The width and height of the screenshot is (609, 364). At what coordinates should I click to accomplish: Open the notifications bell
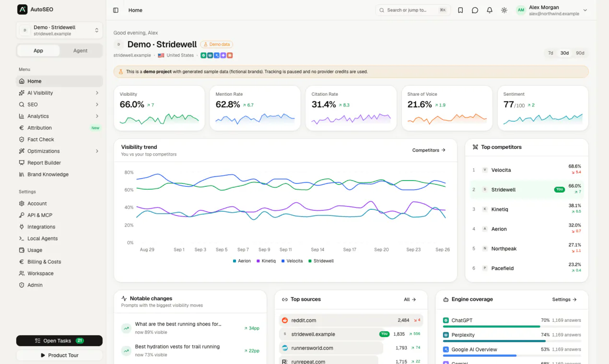point(490,10)
